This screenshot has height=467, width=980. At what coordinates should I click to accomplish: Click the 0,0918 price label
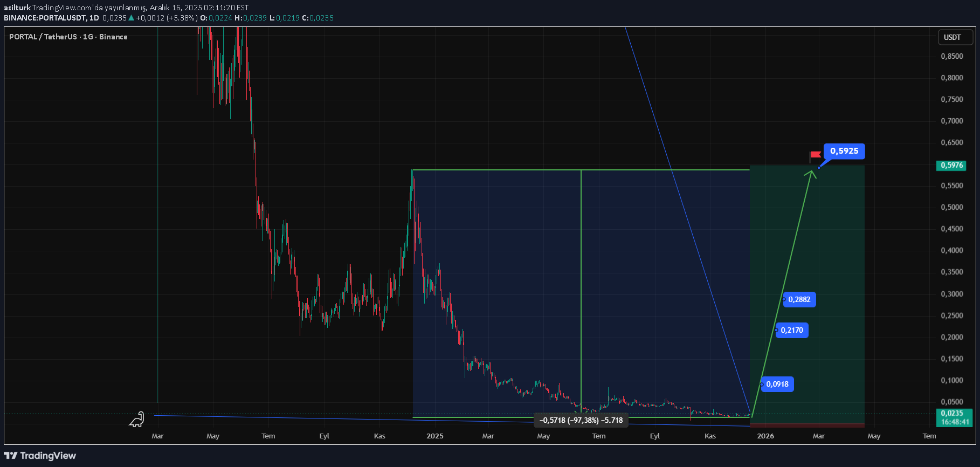pyautogui.click(x=777, y=384)
